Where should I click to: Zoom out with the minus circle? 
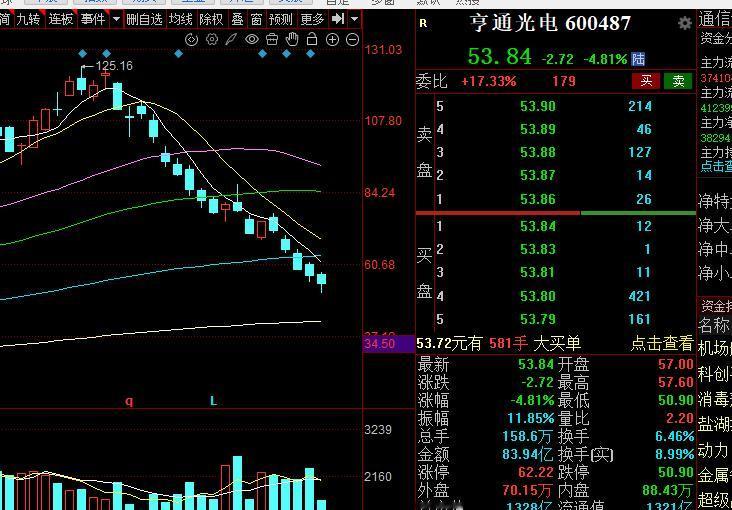(x=352, y=40)
